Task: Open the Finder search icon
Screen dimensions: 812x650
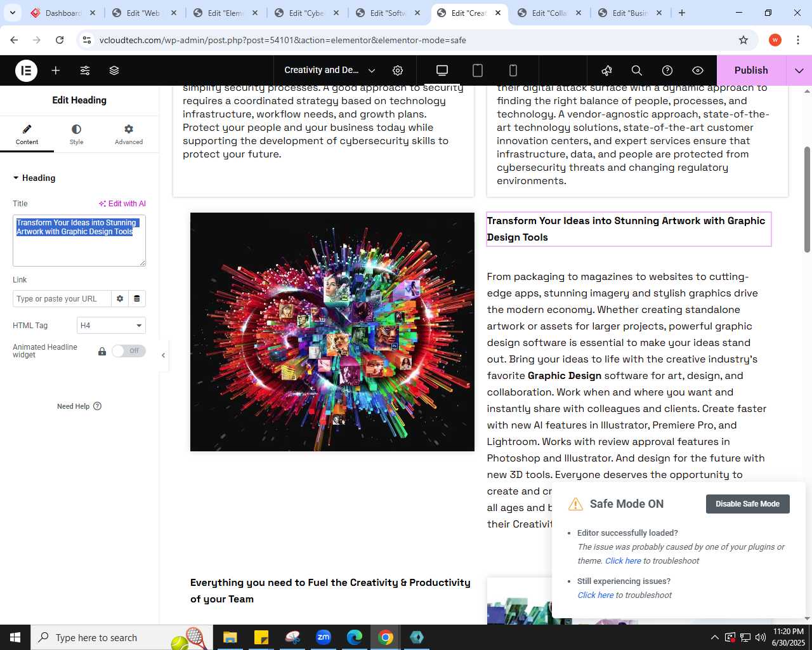Action: [637, 70]
